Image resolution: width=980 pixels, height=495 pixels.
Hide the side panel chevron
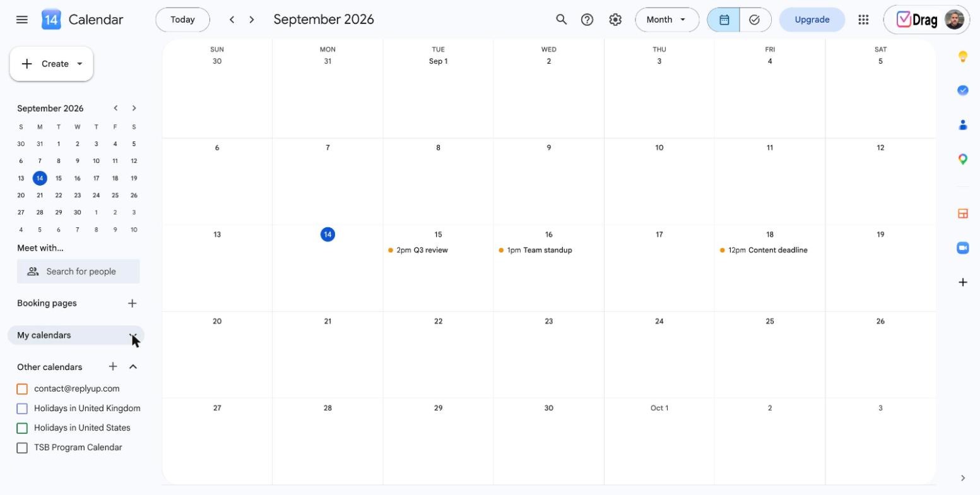point(963,478)
